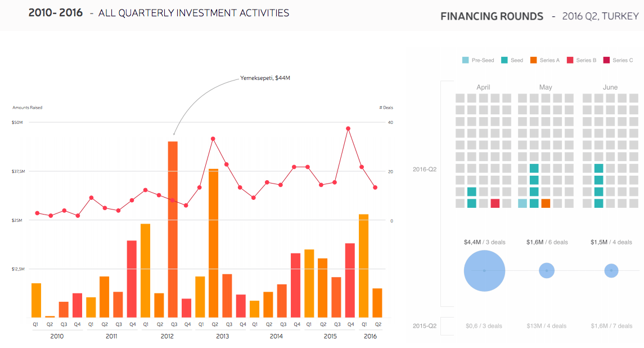644x348 pixels.
Task: Click the red Series B square in April
Action: click(495, 203)
